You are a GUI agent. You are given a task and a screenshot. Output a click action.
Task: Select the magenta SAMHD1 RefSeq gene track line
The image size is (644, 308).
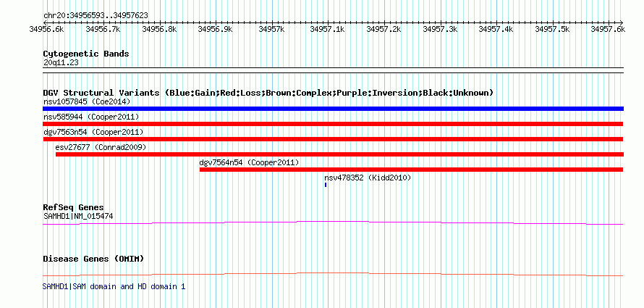333,223
